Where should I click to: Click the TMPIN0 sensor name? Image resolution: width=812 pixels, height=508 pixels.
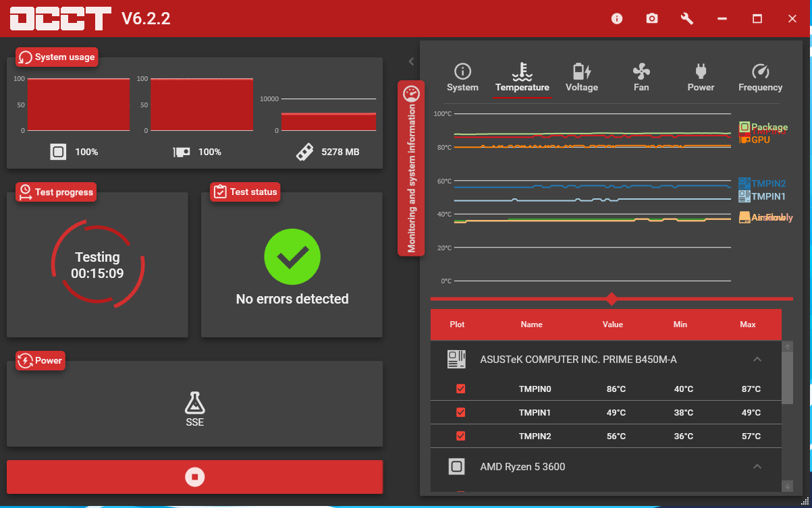pyautogui.click(x=535, y=389)
